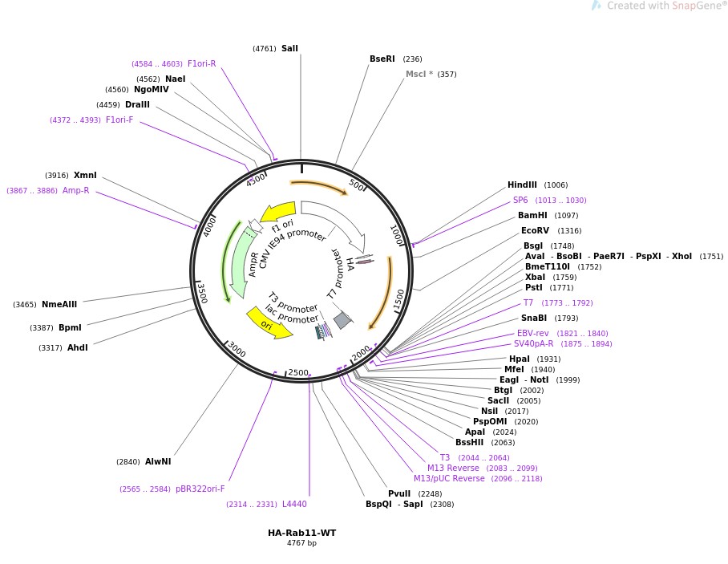Select the yellow ori feature arrow
Screen dimensions: 728x564
pos(267,322)
